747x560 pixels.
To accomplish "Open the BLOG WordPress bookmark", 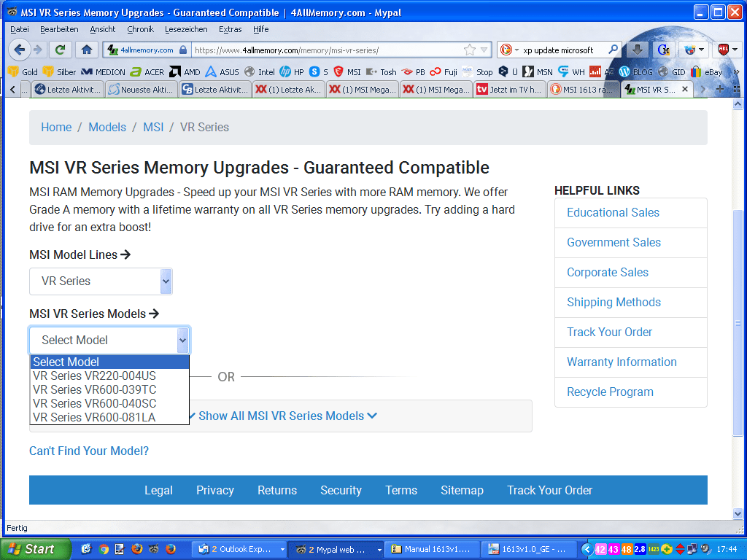I will (x=636, y=72).
